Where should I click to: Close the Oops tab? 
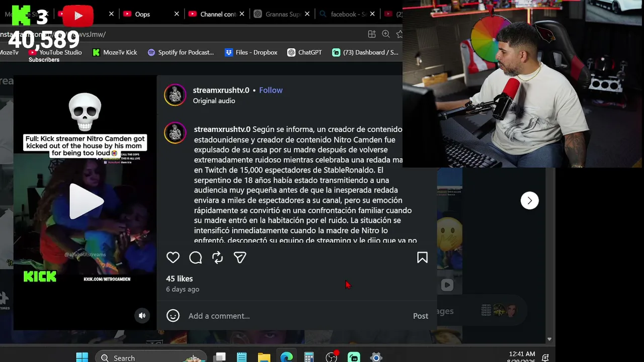[177, 14]
